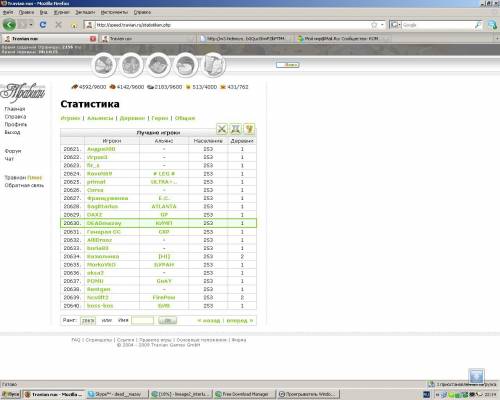Click the Travian logo
The image size is (500, 400).
pyautogui.click(x=23, y=92)
